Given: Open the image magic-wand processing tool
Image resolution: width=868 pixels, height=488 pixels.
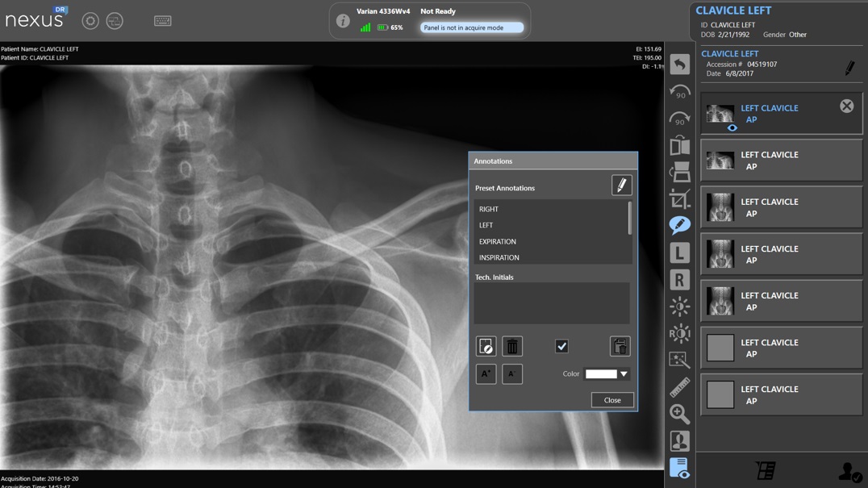Looking at the screenshot, I should tap(680, 360).
